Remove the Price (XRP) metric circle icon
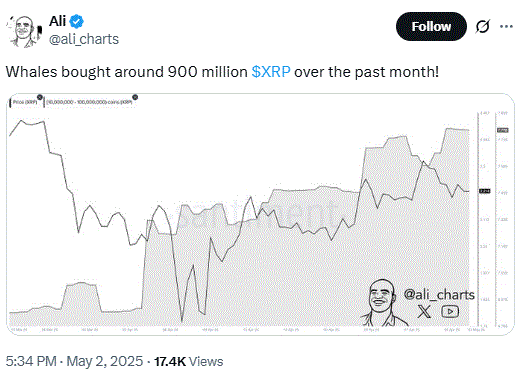The height and width of the screenshot is (376, 529). tap(40, 98)
